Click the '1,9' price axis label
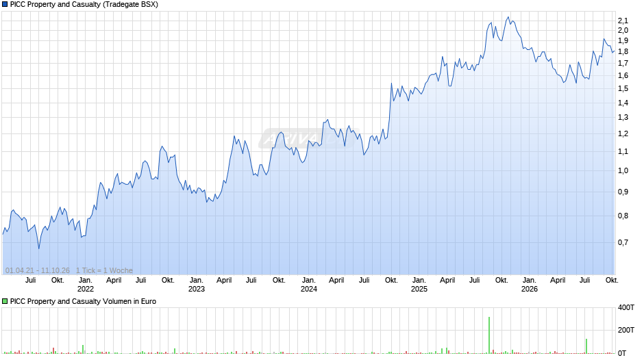This screenshot has height=360, width=644. tap(623, 40)
